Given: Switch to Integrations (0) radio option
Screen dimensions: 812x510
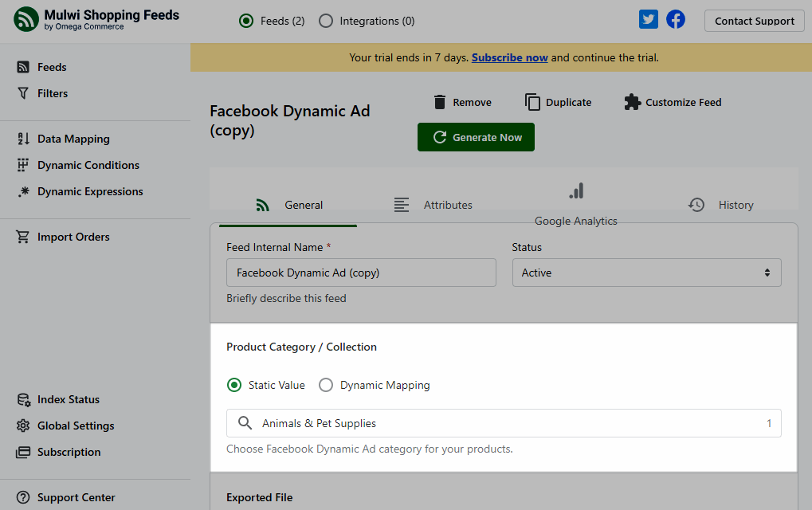Looking at the screenshot, I should click(326, 21).
